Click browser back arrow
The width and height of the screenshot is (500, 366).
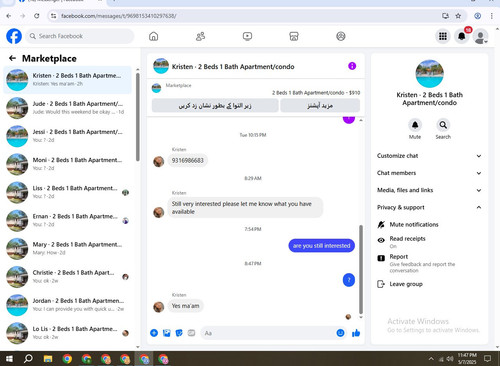[x=9, y=16]
